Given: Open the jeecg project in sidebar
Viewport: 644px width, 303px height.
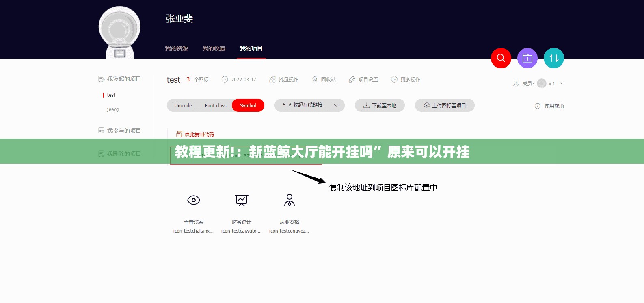Looking at the screenshot, I should 113,109.
